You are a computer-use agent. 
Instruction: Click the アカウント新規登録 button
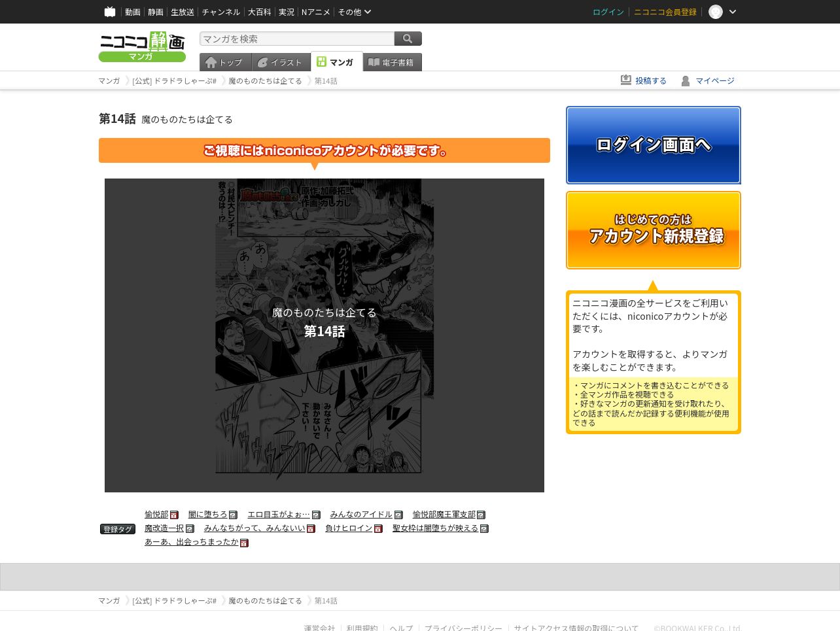(x=654, y=230)
